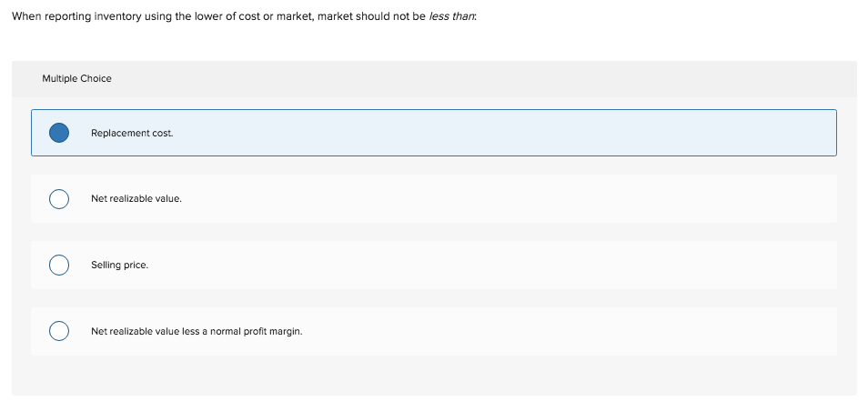Pick the radio for NRV less normal profit margin
The width and height of the screenshot is (868, 401).
click(x=59, y=331)
